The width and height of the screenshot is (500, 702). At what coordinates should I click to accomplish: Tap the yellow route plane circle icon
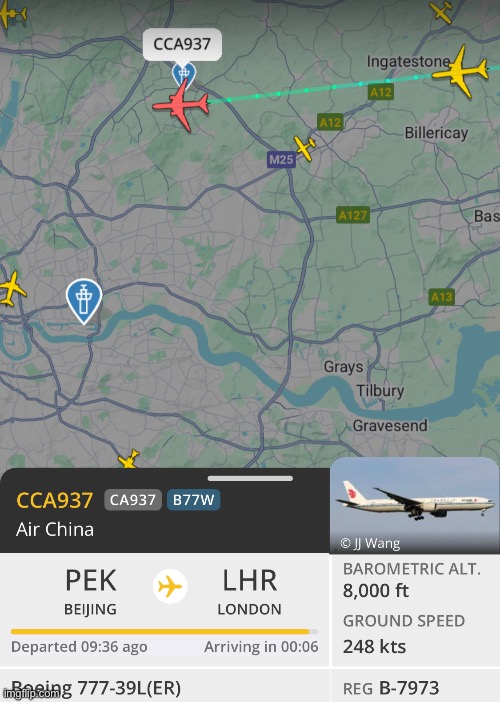tap(170, 586)
